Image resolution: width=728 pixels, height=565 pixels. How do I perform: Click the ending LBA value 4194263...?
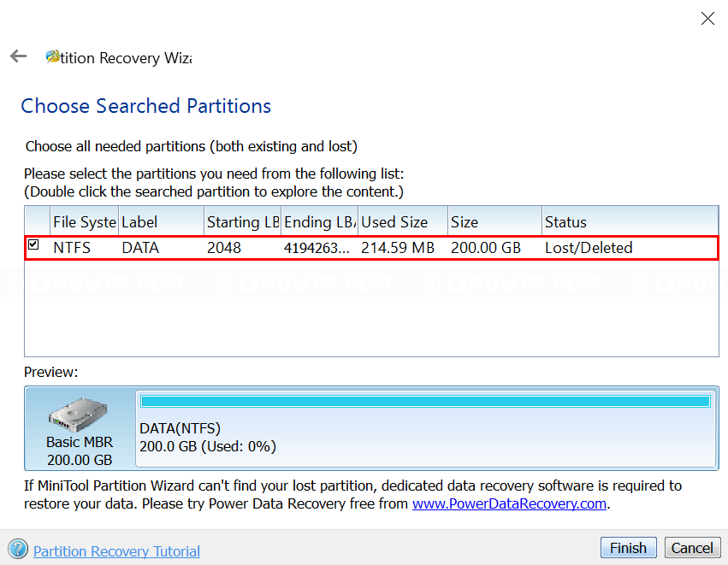317,248
